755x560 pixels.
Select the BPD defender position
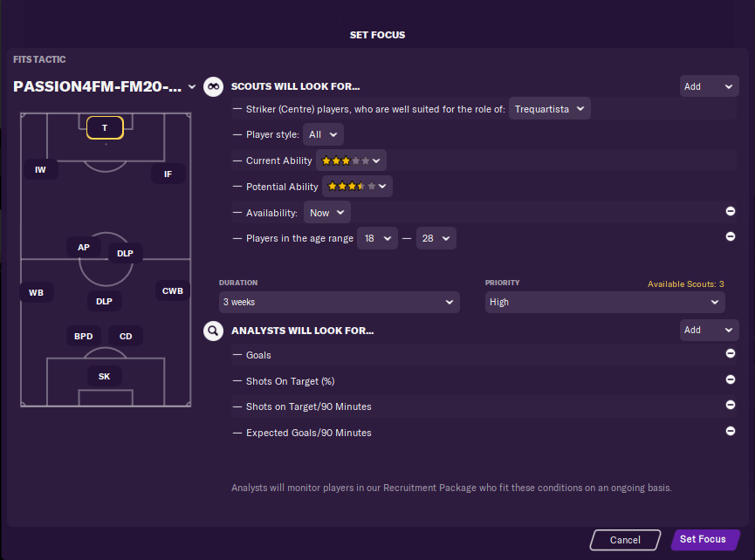(x=83, y=336)
